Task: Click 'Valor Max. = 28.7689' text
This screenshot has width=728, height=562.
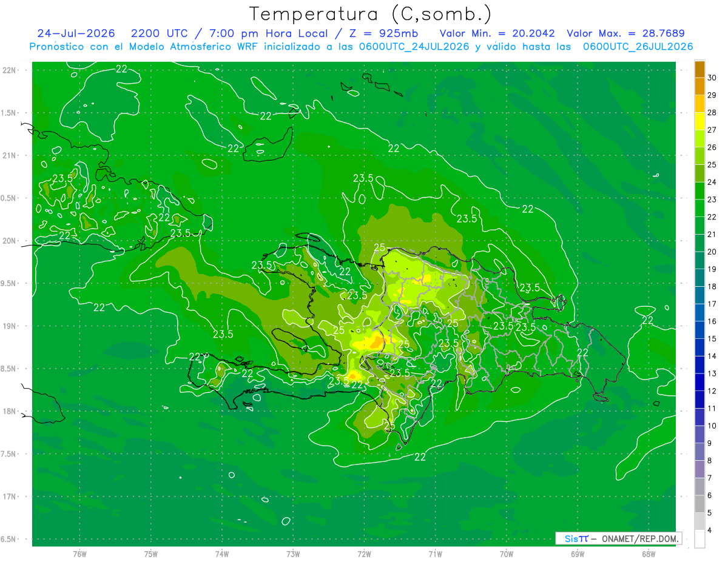Action: 625,33
